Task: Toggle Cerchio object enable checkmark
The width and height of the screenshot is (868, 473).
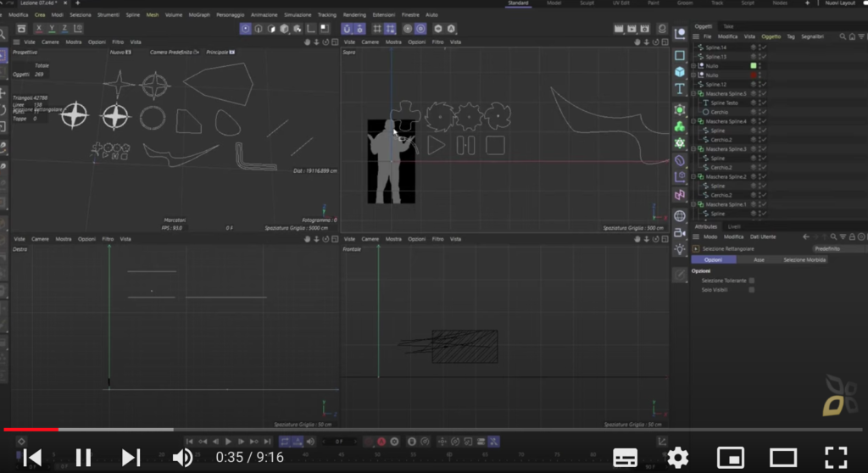Action: coord(764,112)
